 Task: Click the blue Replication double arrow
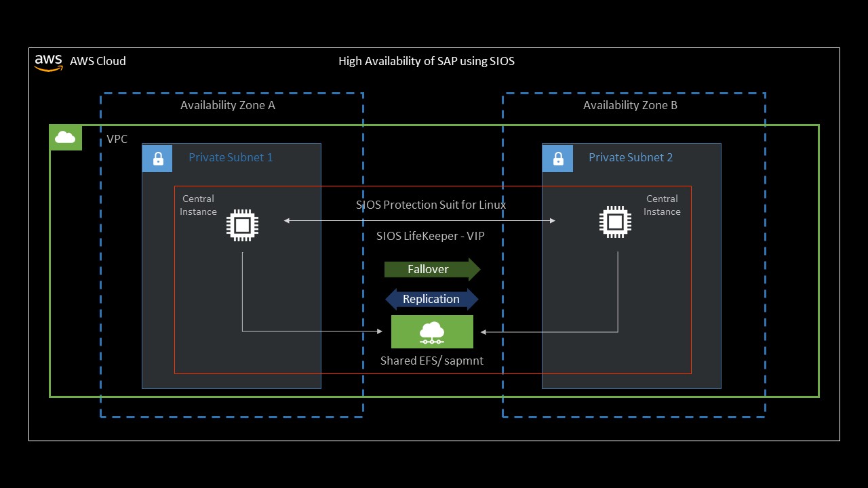[x=432, y=299]
